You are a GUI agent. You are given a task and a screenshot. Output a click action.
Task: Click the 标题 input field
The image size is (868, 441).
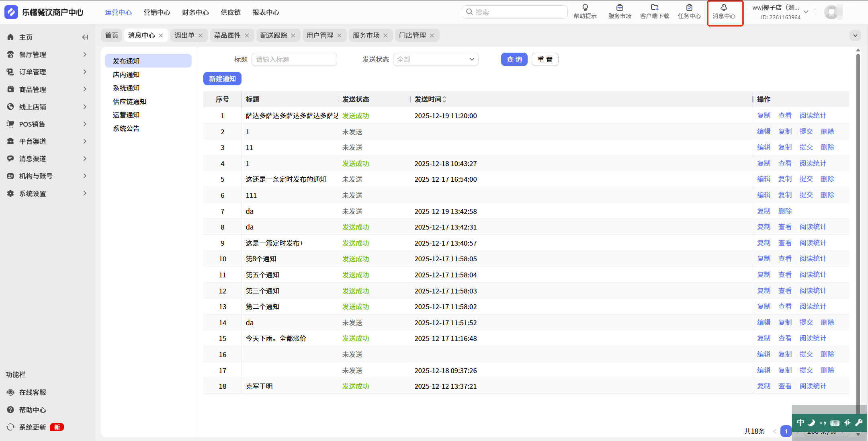coord(294,59)
